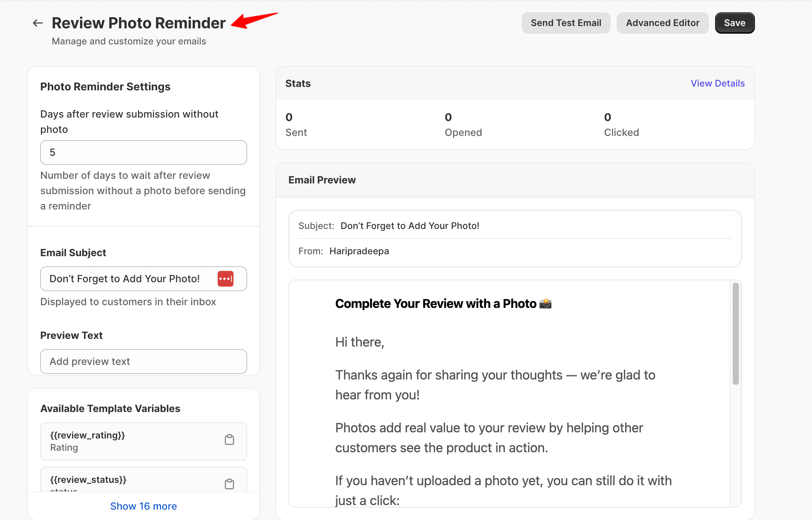The image size is (812, 520).
Task: Click the preview Subject line text
Action: (410, 226)
